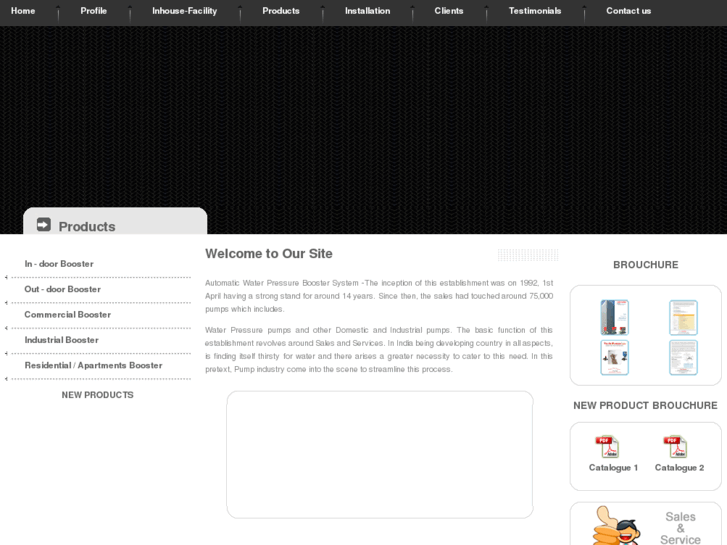Image resolution: width=727 pixels, height=545 pixels.
Task: Click the Catalogue 2 PDF icon
Action: (x=675, y=447)
